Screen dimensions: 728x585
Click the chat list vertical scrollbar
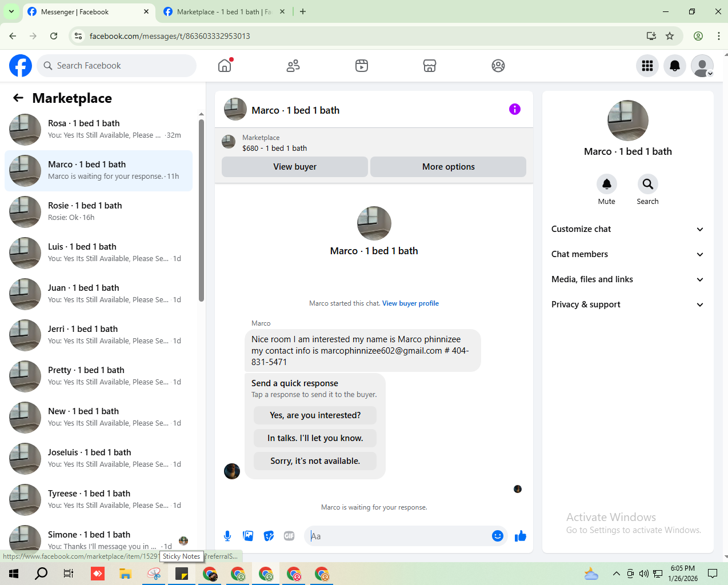pos(201,210)
